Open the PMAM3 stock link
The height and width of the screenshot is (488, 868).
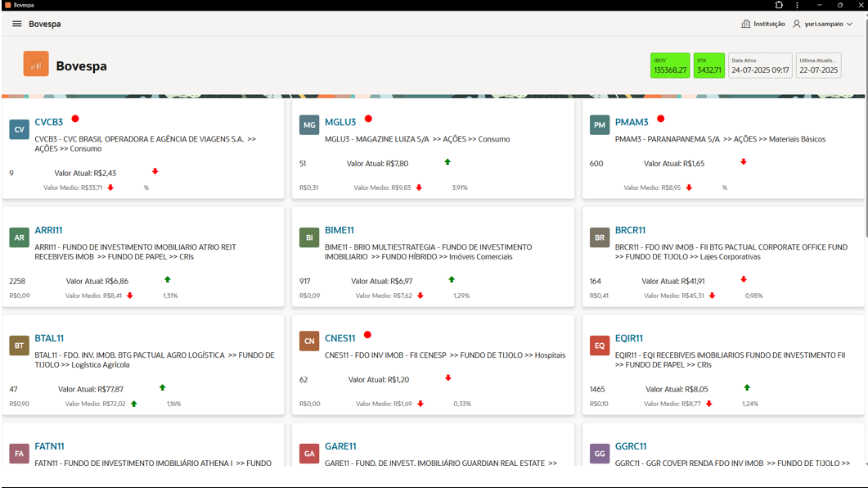pyautogui.click(x=632, y=122)
